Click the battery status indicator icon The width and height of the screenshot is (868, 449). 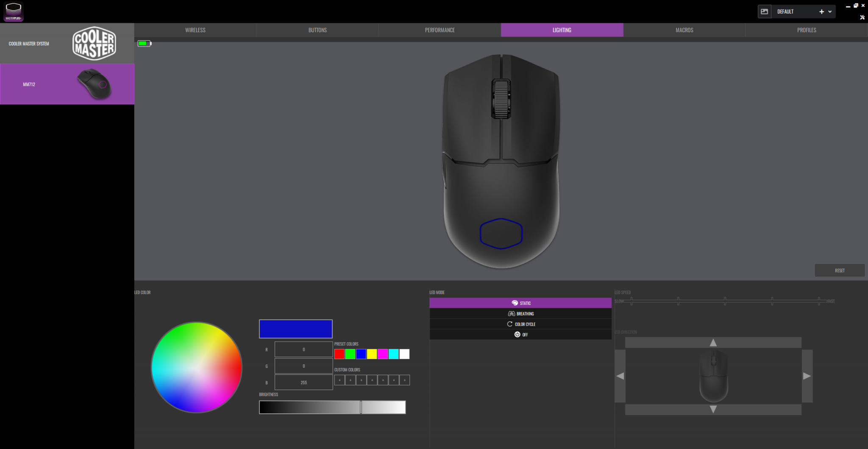144,43
